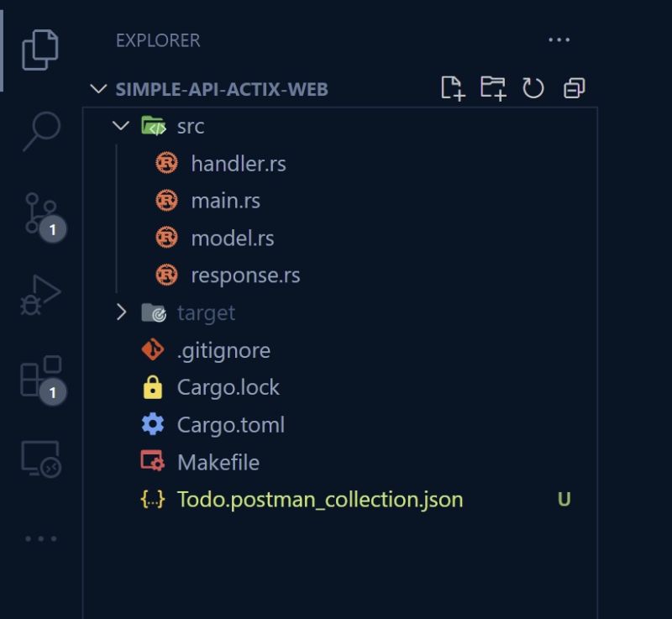Click the New File icon
The width and height of the screenshot is (672, 619).
(x=453, y=87)
